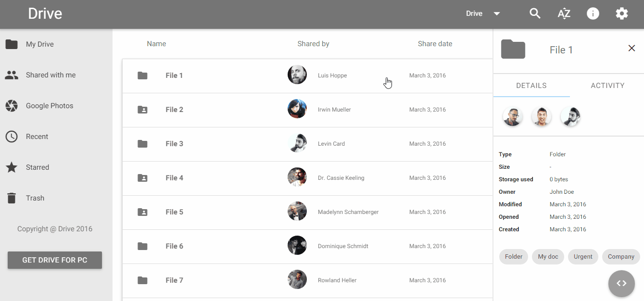Open the info panel icon
The image size is (644, 301).
(x=593, y=13)
